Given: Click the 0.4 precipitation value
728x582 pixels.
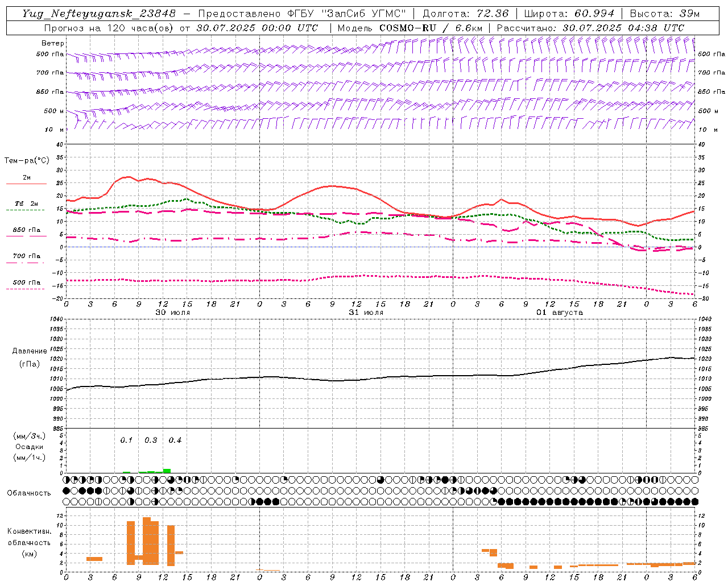Looking at the screenshot, I should [175, 440].
